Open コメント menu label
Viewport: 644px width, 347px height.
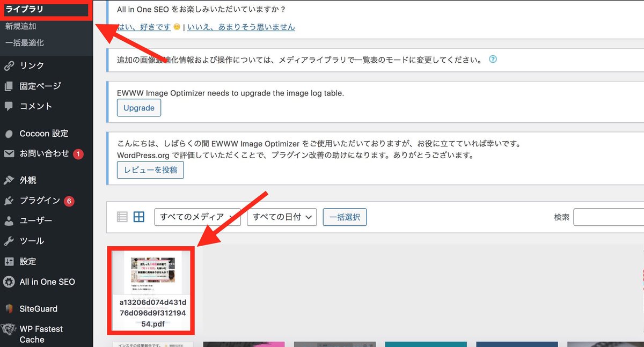(36, 106)
